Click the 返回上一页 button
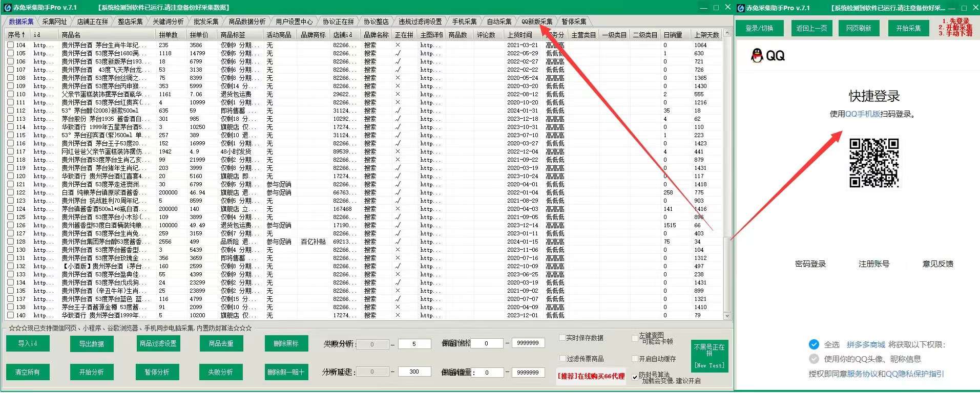This screenshot has height=393, width=980. (811, 28)
